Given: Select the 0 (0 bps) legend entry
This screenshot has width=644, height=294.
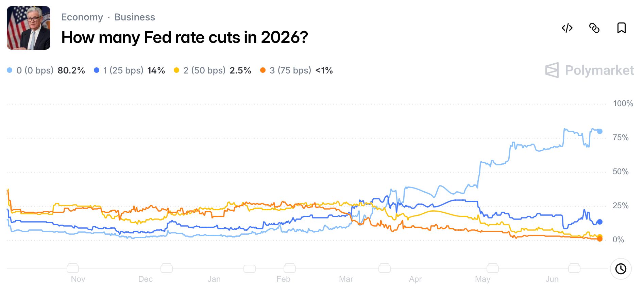Looking at the screenshot, I should [46, 70].
